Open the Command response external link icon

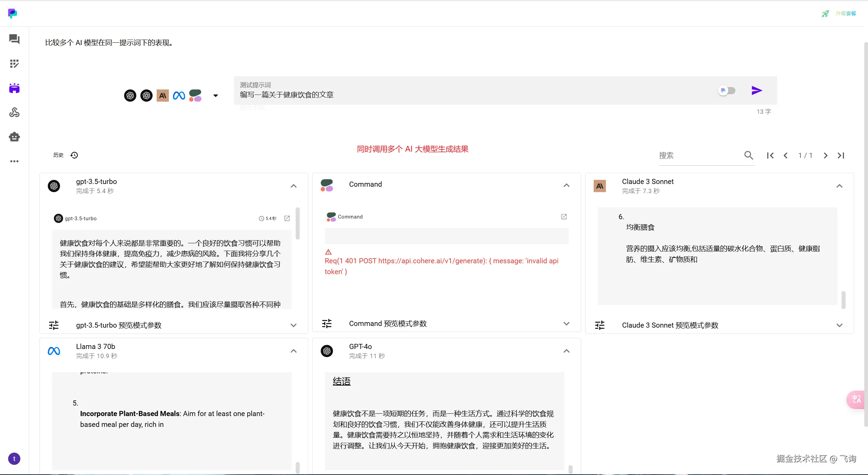[564, 216]
